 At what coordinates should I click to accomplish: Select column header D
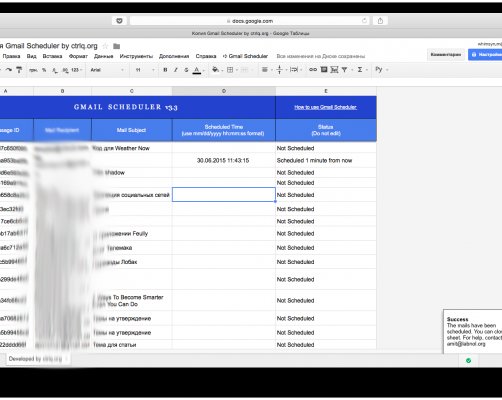tap(224, 91)
